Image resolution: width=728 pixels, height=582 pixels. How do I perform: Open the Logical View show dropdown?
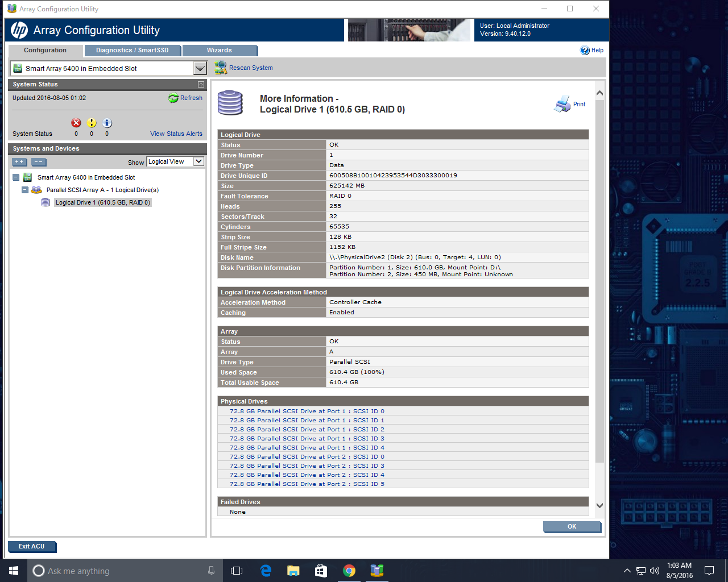tap(198, 161)
